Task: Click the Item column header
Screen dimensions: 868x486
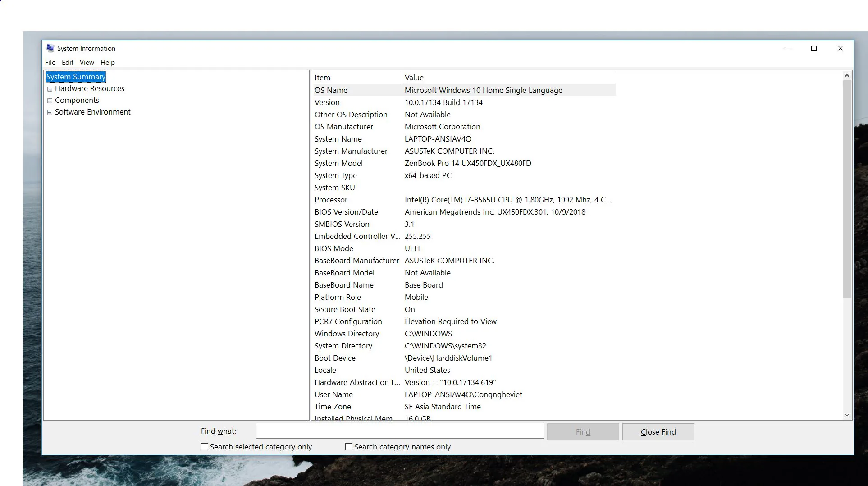Action: (x=356, y=78)
